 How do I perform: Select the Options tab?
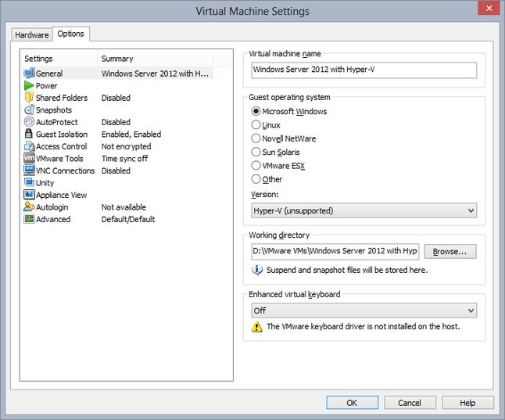coord(71,34)
